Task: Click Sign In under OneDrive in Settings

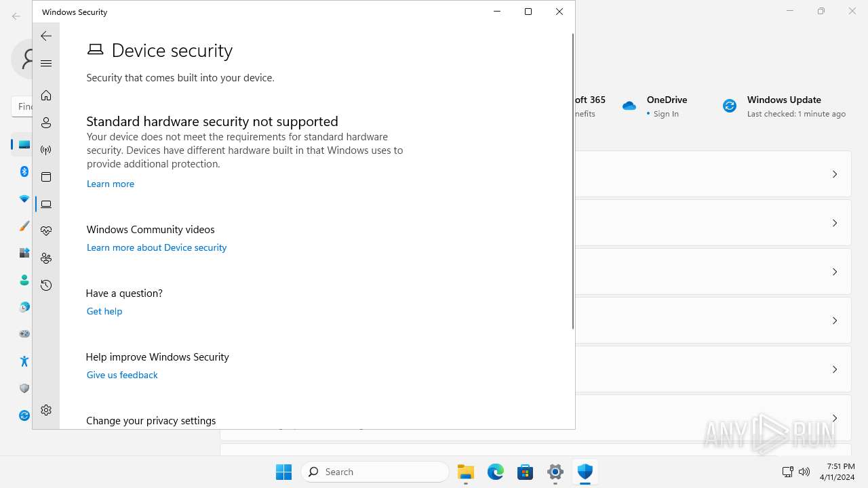Action: [x=666, y=114]
